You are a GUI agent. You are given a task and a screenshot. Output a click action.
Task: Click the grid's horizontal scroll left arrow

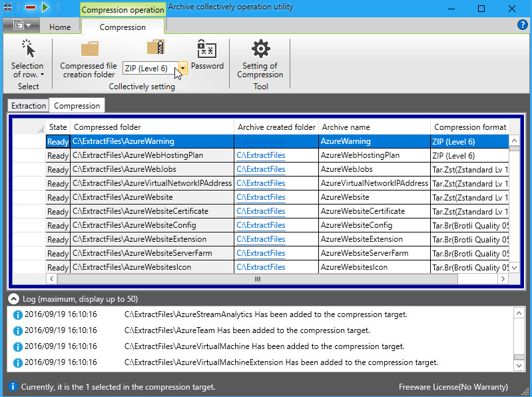click(51, 279)
